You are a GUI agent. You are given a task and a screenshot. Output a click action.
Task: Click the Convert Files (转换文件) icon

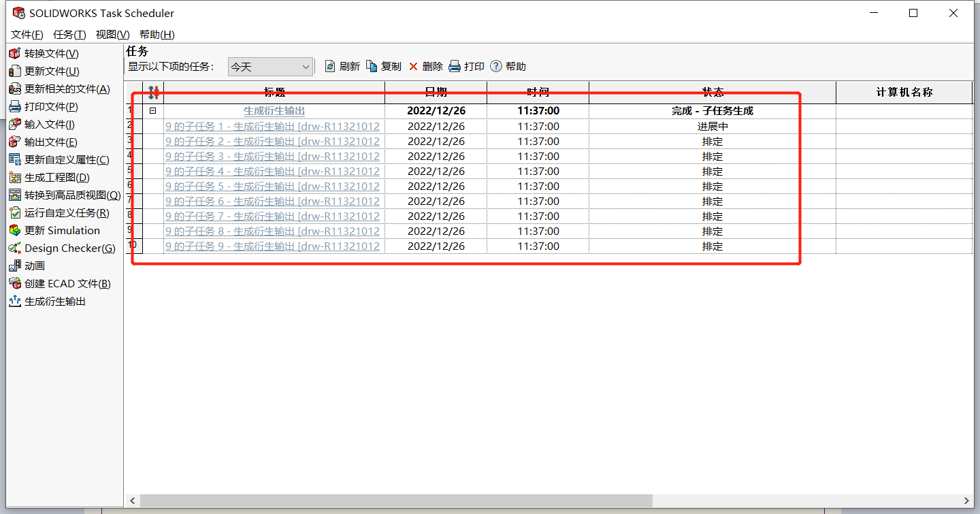[x=14, y=54]
